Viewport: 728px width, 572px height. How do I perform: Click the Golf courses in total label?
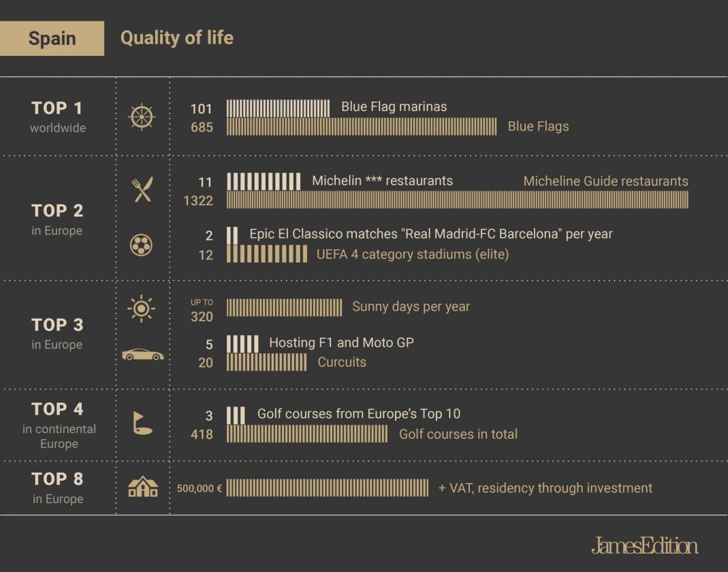458,434
